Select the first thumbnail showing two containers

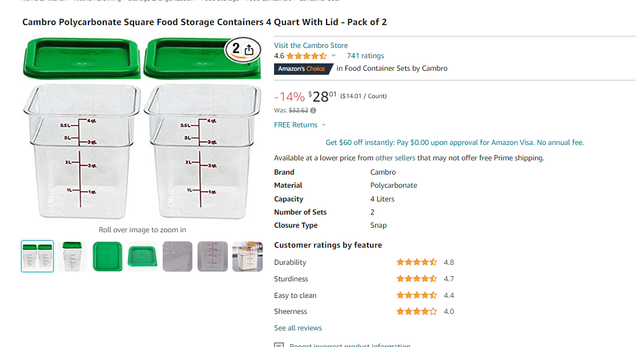point(37,256)
